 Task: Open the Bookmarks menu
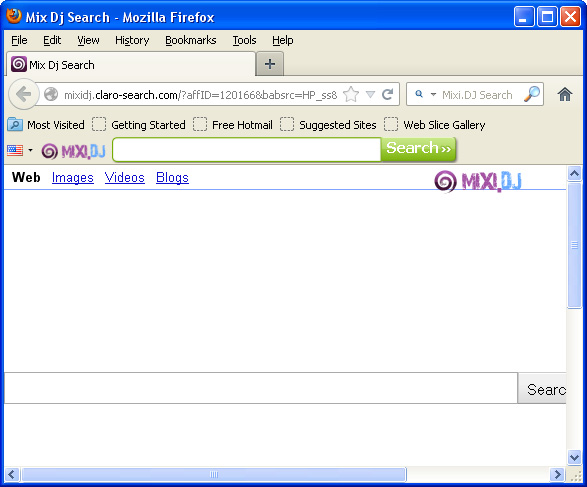191,40
